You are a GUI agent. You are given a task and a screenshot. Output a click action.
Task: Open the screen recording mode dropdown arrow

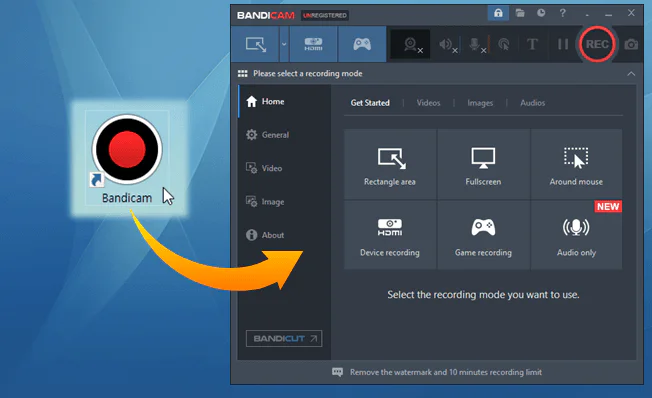(x=284, y=44)
